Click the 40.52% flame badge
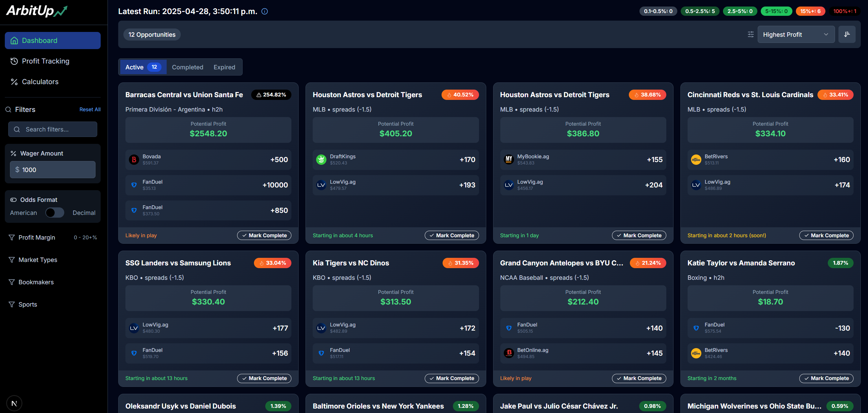Image resolution: width=868 pixels, height=413 pixels. (x=460, y=95)
